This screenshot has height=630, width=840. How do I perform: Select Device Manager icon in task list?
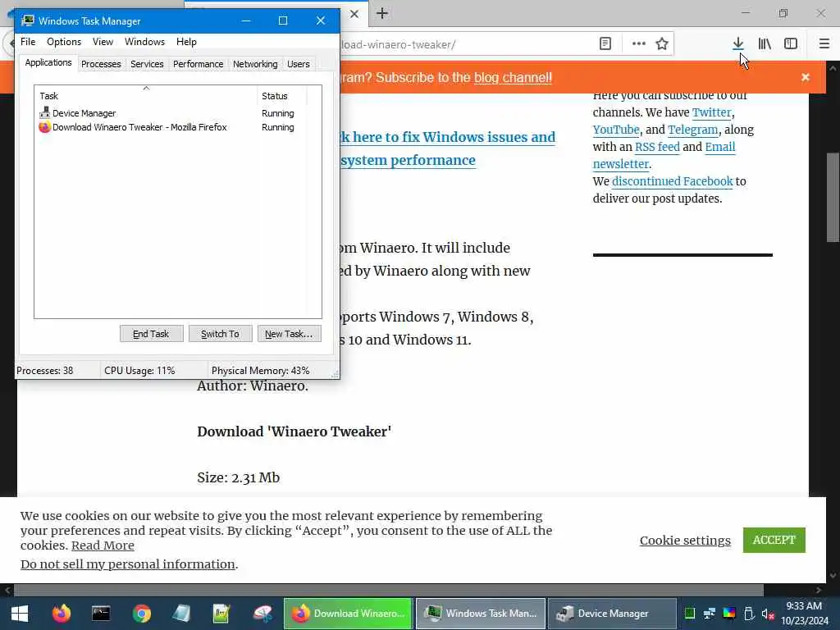tap(44, 113)
